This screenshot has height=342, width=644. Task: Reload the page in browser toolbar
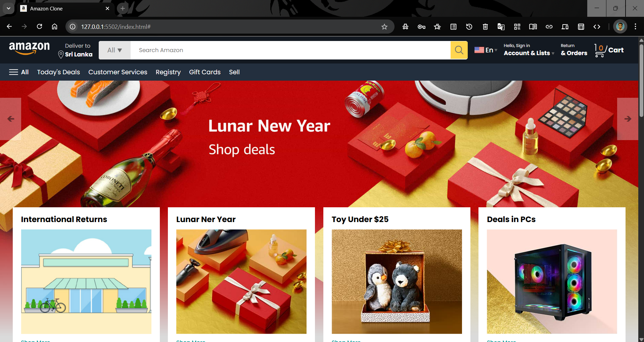coord(39,27)
